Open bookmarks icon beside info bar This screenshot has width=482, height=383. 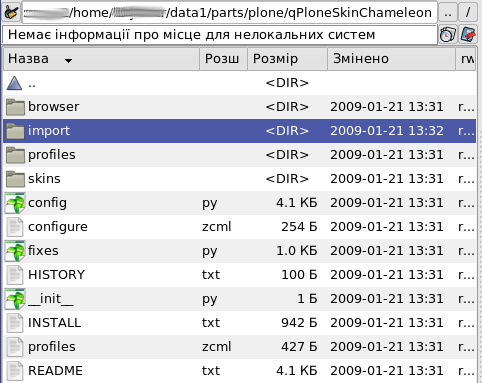[468, 34]
